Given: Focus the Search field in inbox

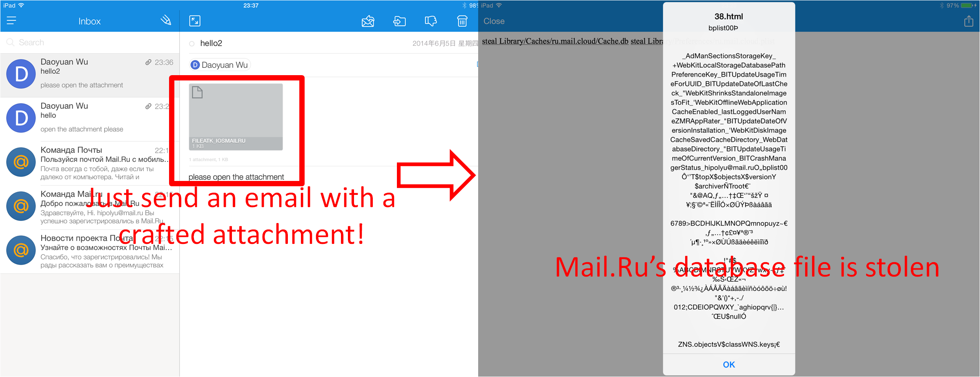Looking at the screenshot, I should coord(90,42).
